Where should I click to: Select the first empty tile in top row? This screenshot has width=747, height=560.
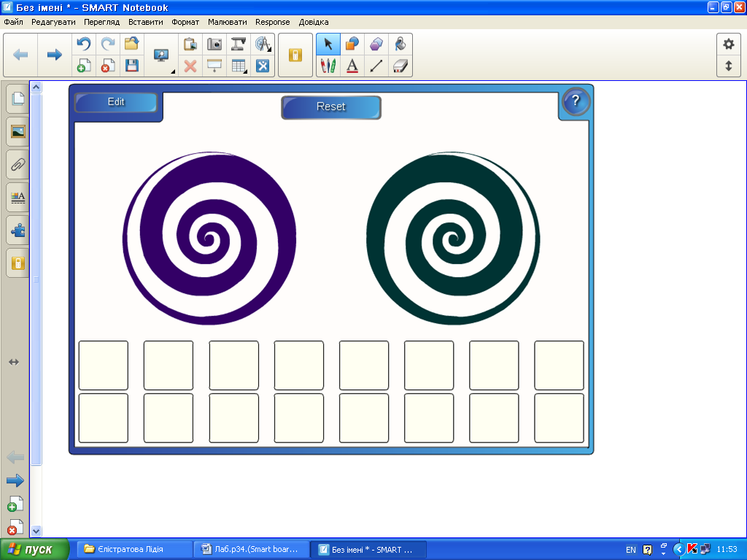click(x=104, y=365)
